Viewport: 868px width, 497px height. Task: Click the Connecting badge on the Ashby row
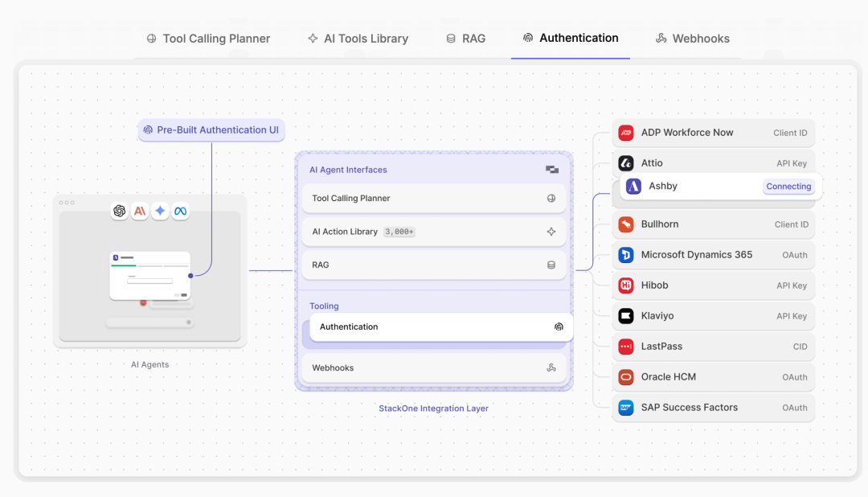click(x=789, y=186)
